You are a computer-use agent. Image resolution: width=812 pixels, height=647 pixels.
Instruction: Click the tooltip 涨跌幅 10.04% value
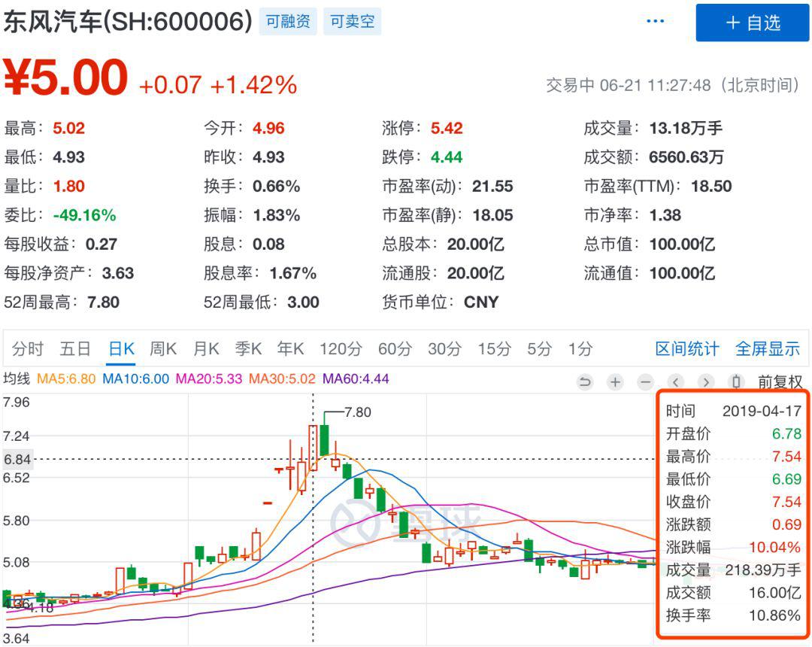774,547
